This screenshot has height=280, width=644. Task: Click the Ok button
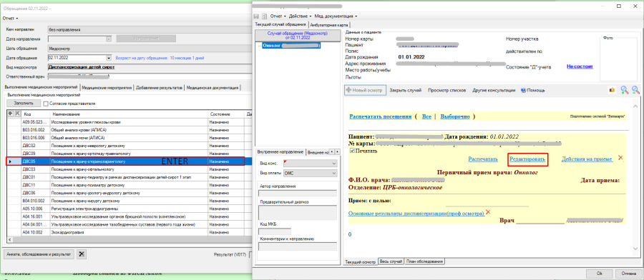coord(600,273)
